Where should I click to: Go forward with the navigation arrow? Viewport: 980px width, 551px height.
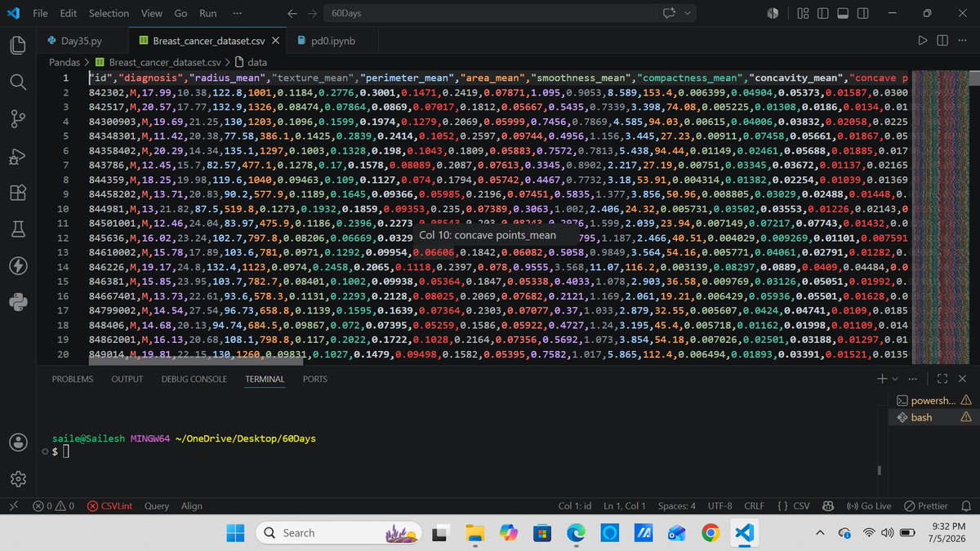(311, 13)
